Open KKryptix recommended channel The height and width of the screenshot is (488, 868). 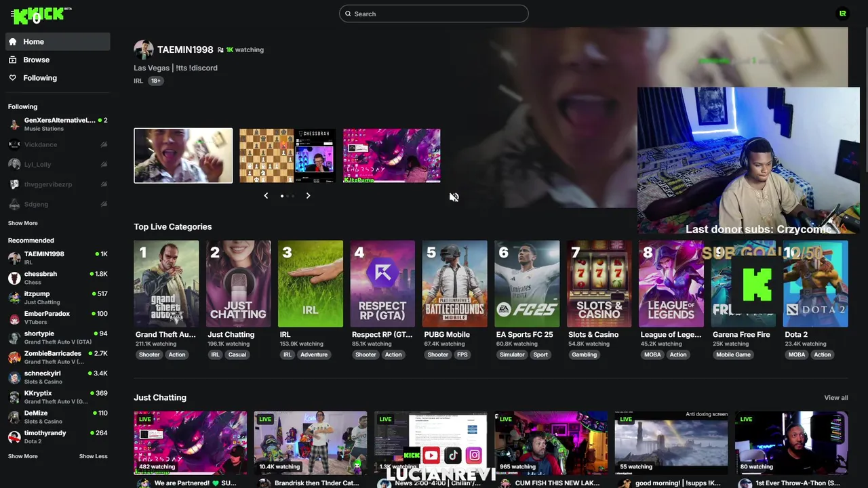coord(58,397)
